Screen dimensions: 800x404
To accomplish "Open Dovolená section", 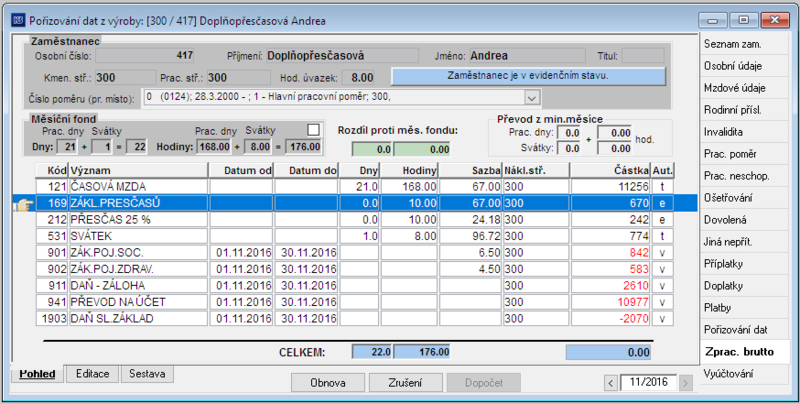I will point(744,220).
